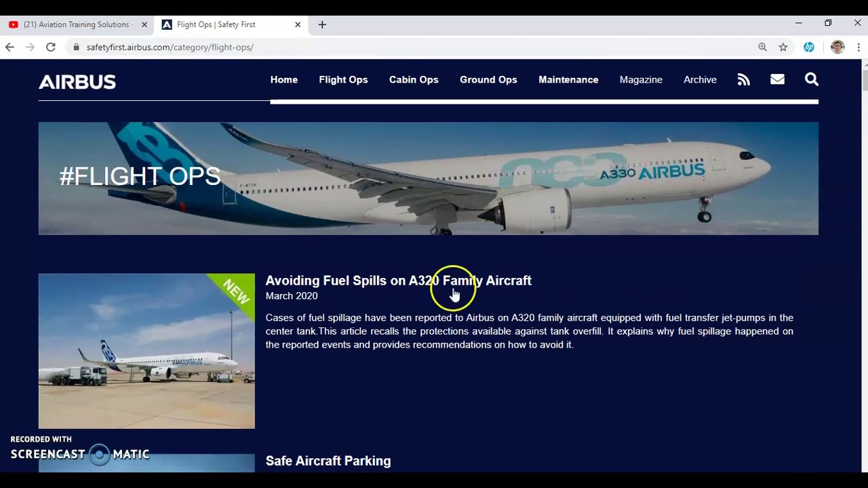
Task: Click the padlock site info icon
Action: 76,47
